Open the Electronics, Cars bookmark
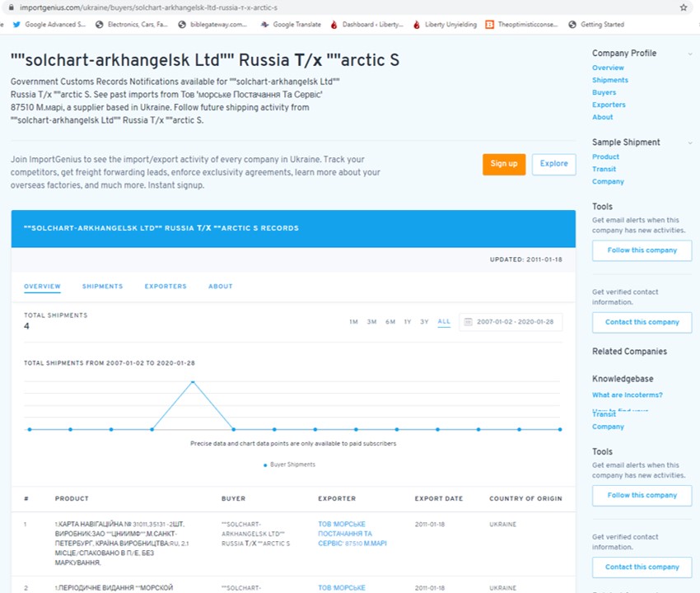Viewport: 700px width, 593px height. [132, 25]
